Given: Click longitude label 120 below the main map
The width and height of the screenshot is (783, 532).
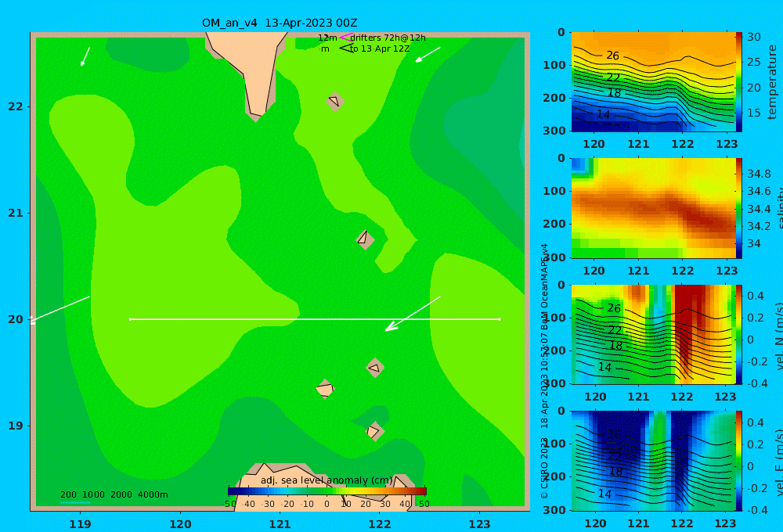Looking at the screenshot, I should pos(180,524).
